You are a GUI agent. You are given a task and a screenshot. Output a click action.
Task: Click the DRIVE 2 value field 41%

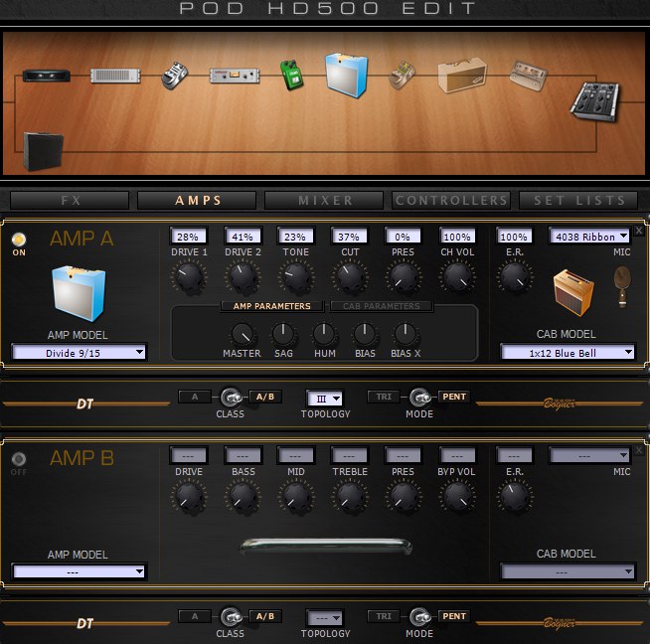[243, 237]
